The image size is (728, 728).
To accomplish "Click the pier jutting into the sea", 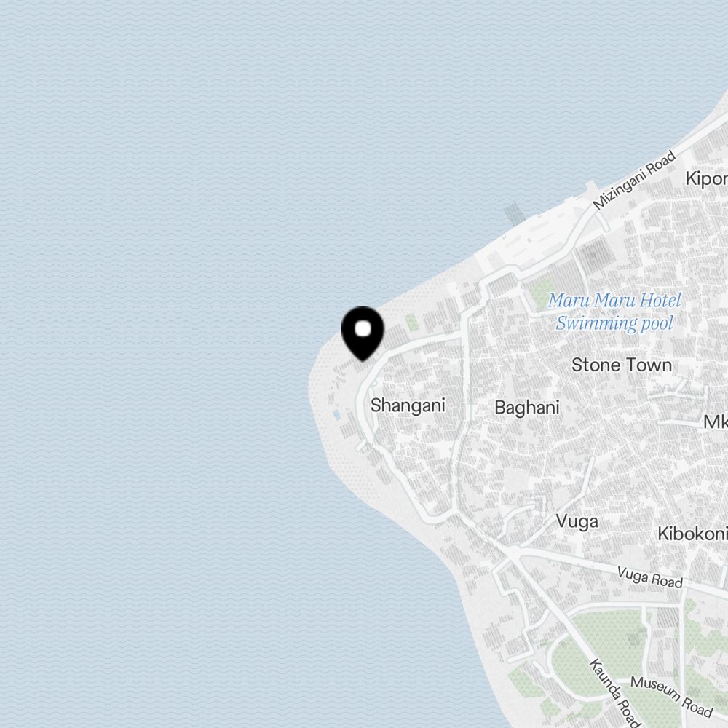I will click(x=515, y=215).
